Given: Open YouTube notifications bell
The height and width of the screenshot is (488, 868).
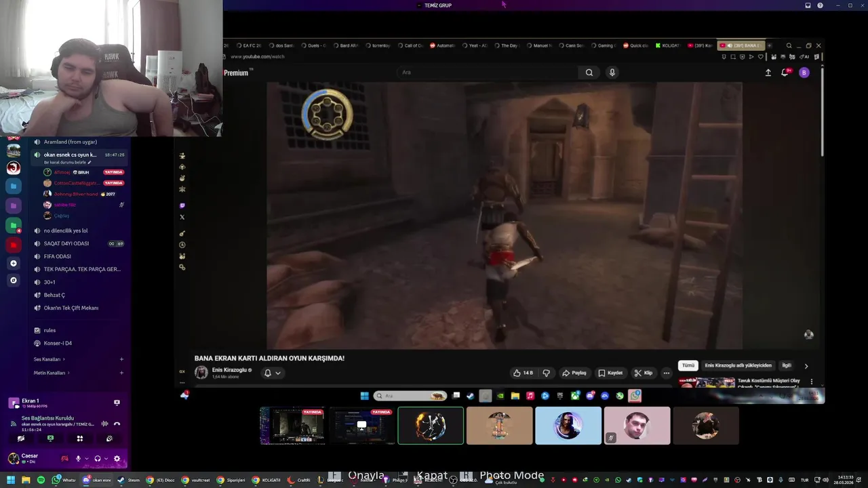Looking at the screenshot, I should point(785,73).
